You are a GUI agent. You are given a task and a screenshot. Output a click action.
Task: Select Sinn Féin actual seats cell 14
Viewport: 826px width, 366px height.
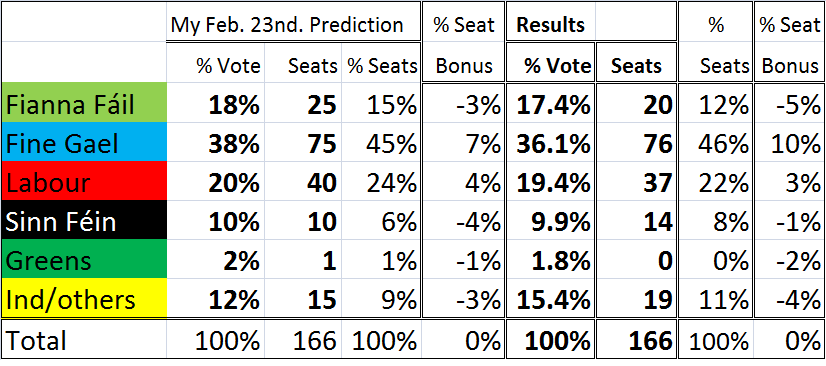(x=636, y=219)
